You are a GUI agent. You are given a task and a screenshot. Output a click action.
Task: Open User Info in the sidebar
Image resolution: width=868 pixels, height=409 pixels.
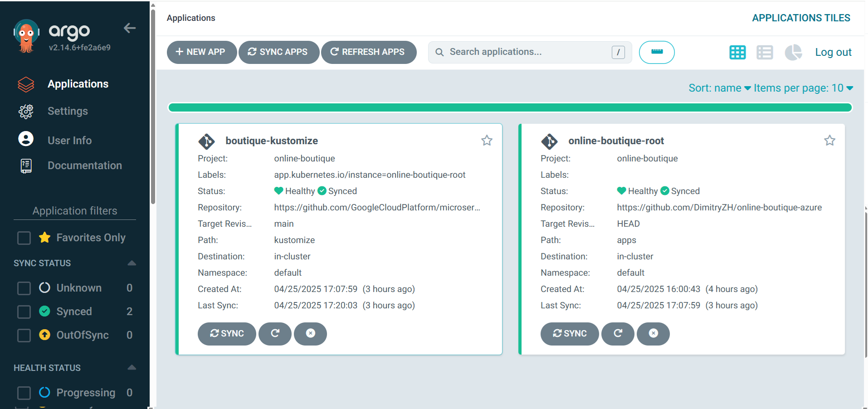pyautogui.click(x=69, y=141)
